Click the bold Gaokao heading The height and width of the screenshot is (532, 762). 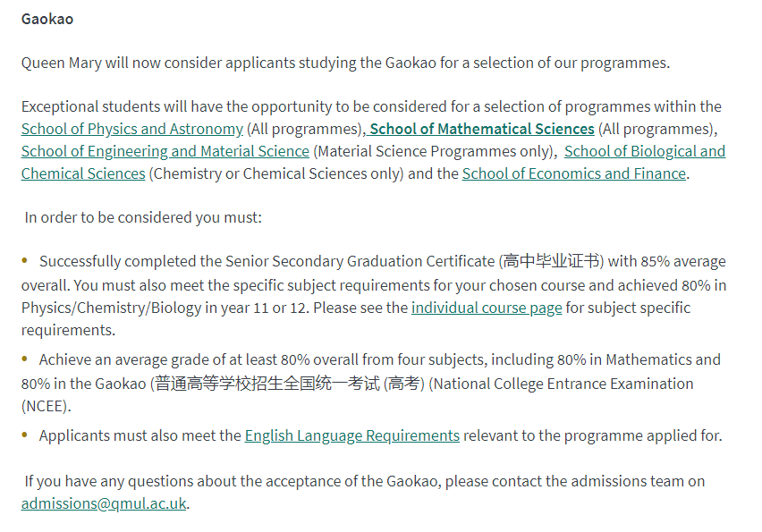pyautogui.click(x=47, y=19)
